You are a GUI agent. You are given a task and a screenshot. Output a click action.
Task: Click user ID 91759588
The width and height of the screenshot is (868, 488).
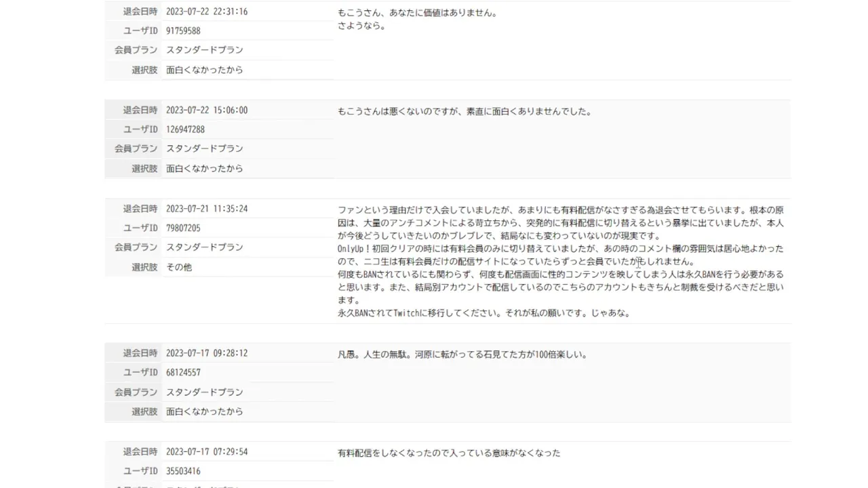183,31
